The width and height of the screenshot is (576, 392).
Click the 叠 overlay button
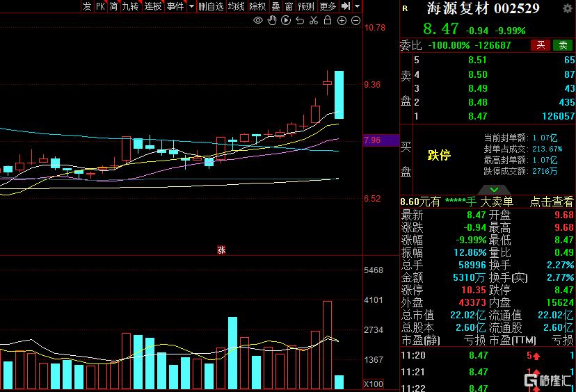(276, 6)
